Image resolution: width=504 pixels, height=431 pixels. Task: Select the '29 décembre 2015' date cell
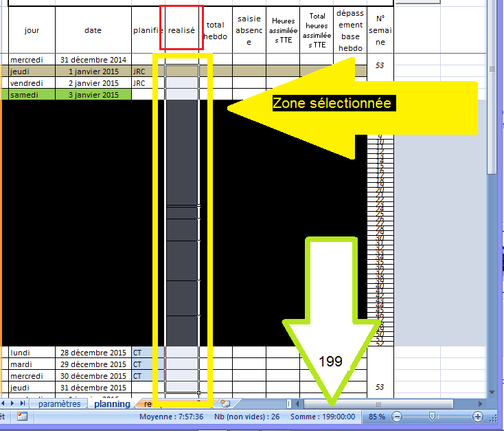(x=93, y=364)
